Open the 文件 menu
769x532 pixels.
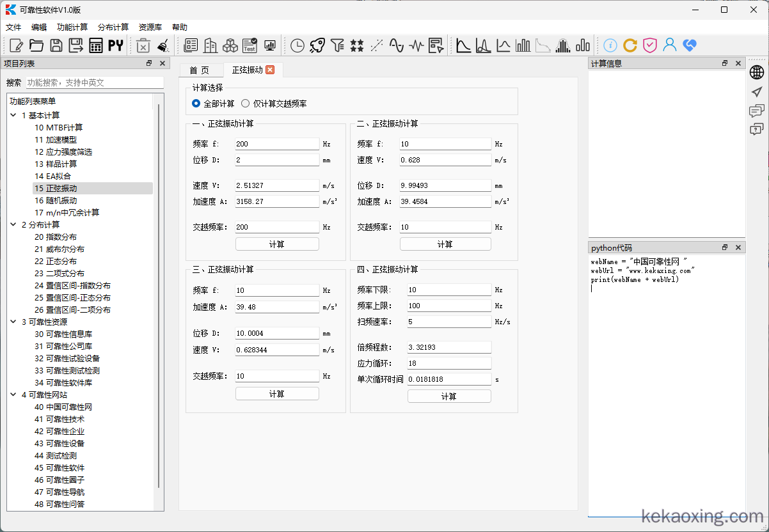pyautogui.click(x=13, y=27)
